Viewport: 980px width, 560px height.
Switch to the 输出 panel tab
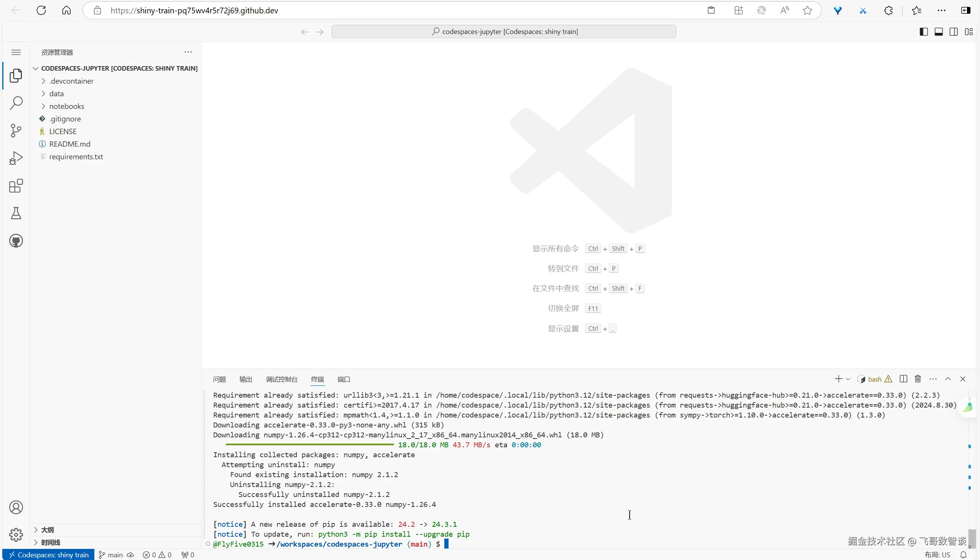(x=245, y=379)
